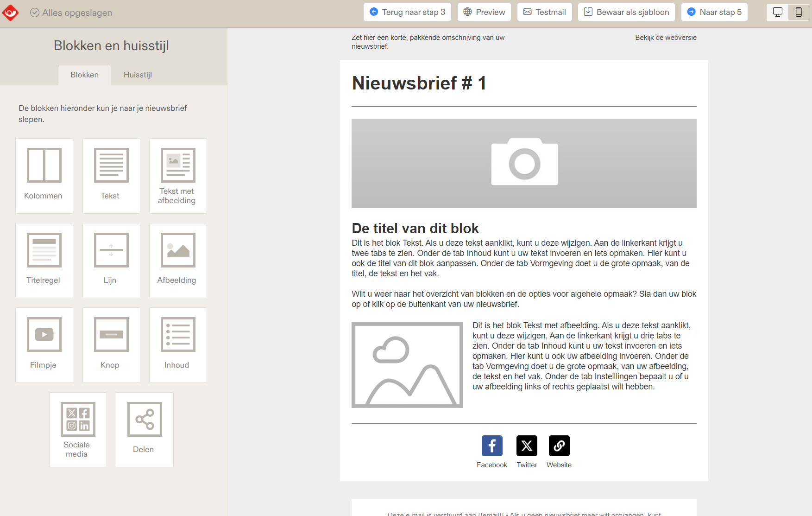Send a Testmail
Screen dimensions: 812x516
coord(545,12)
